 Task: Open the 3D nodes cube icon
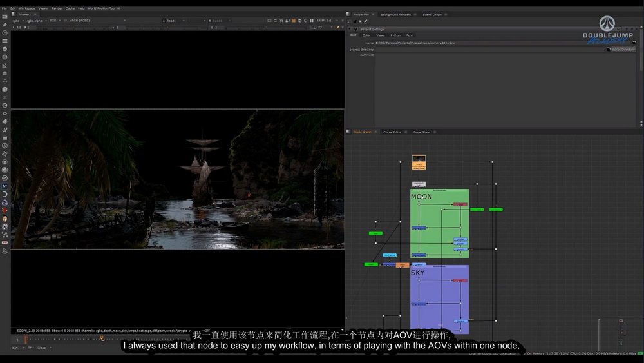coord(5,89)
